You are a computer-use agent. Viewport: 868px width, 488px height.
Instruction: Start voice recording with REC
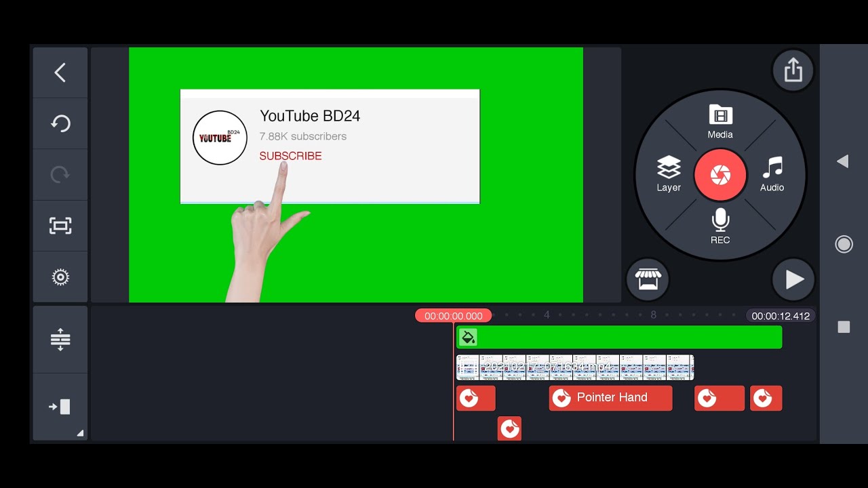coord(720,227)
